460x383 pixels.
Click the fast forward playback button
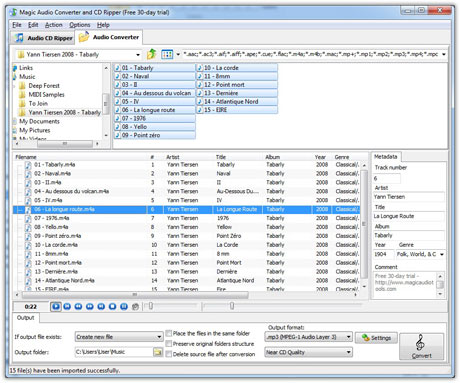[x=90, y=306]
